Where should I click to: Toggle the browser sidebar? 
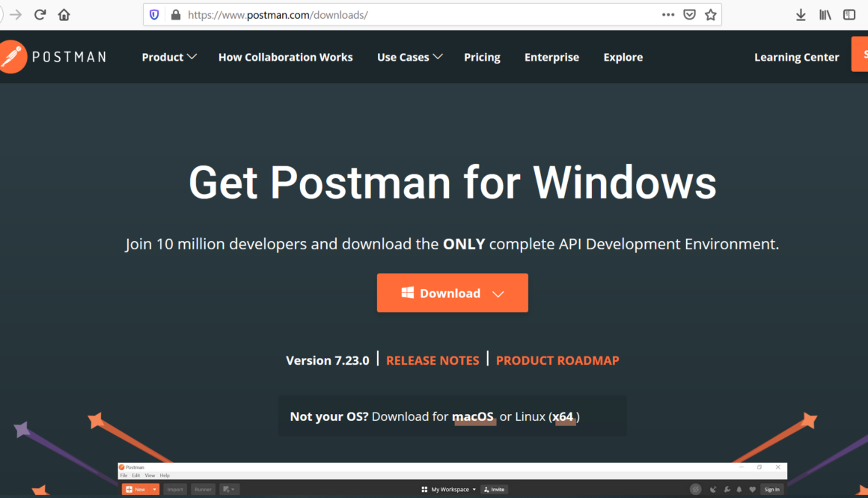pyautogui.click(x=849, y=14)
